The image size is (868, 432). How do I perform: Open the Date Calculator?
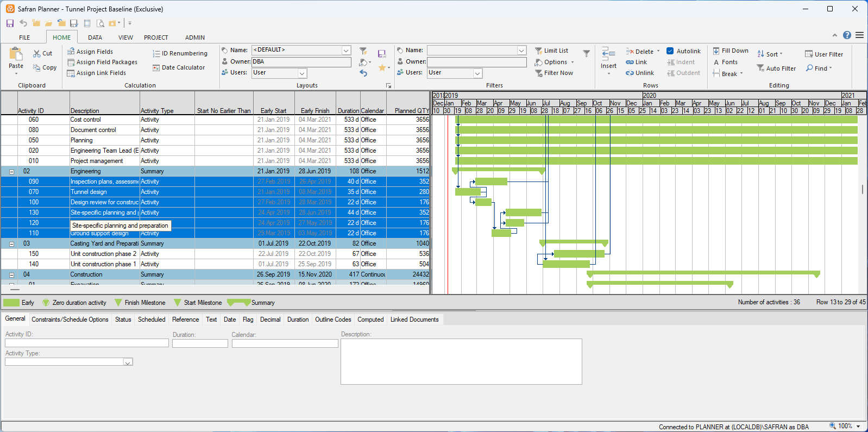(179, 67)
